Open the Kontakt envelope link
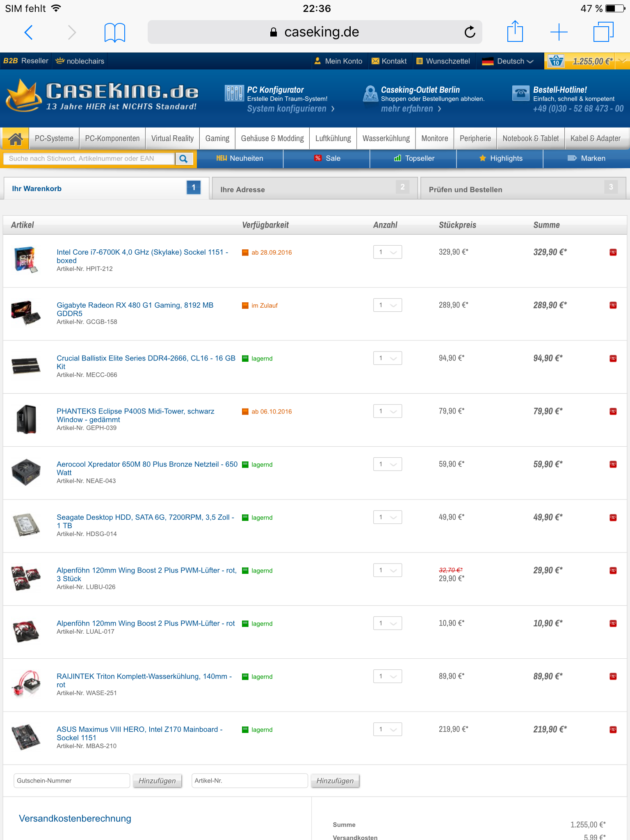 389,61
